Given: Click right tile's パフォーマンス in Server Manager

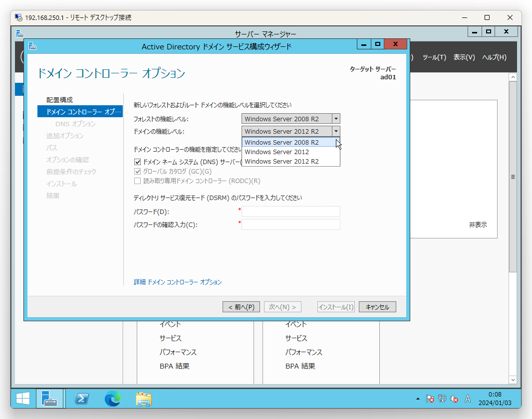Looking at the screenshot, I should click(x=303, y=352).
